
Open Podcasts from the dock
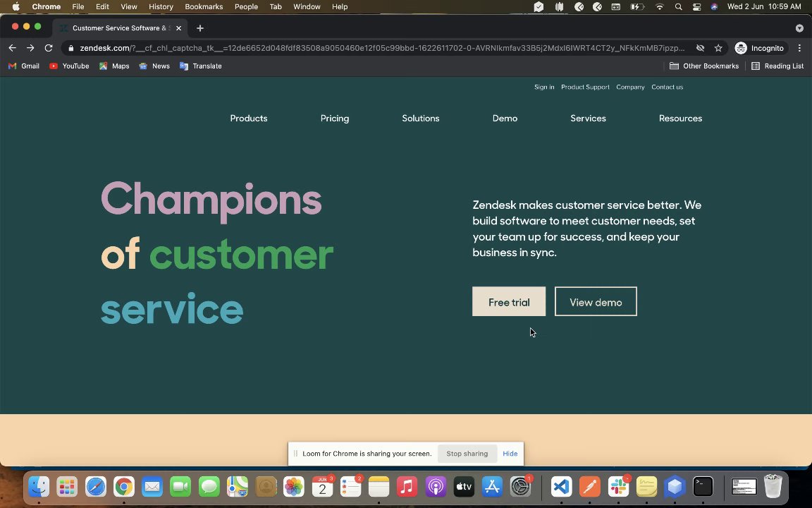coord(436,487)
